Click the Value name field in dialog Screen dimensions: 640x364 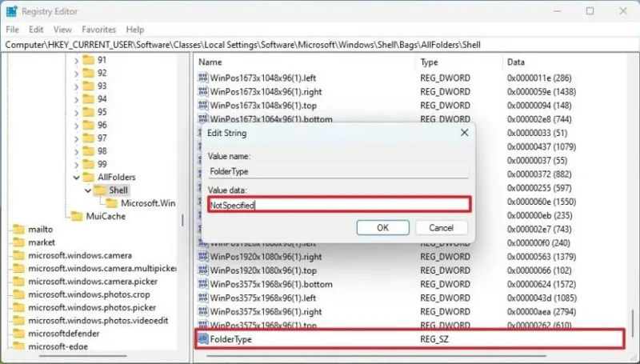click(338, 171)
